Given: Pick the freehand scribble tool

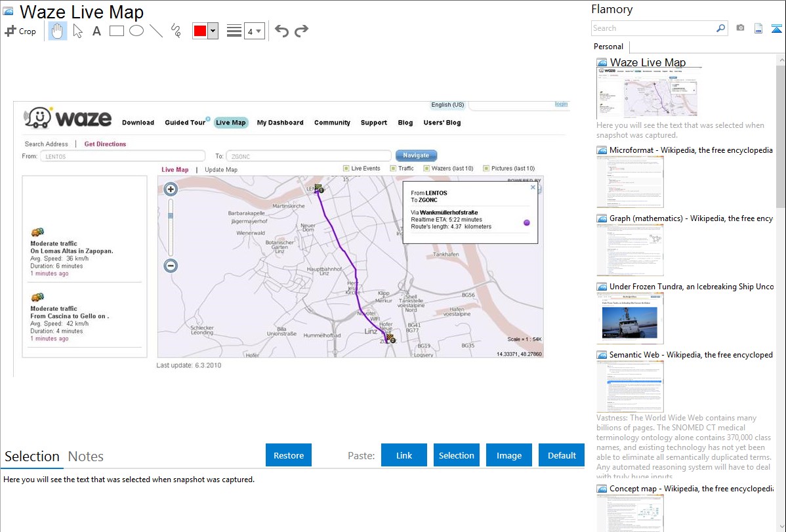Looking at the screenshot, I should [x=176, y=31].
